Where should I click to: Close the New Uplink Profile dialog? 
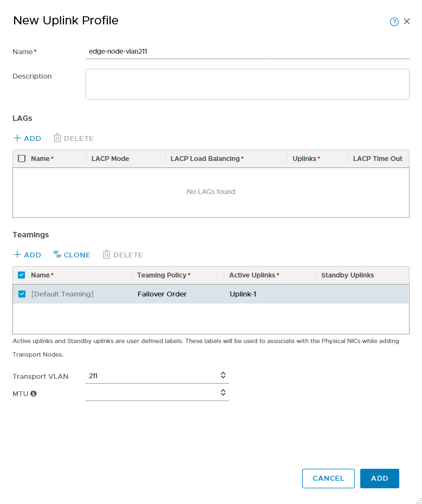tap(407, 21)
